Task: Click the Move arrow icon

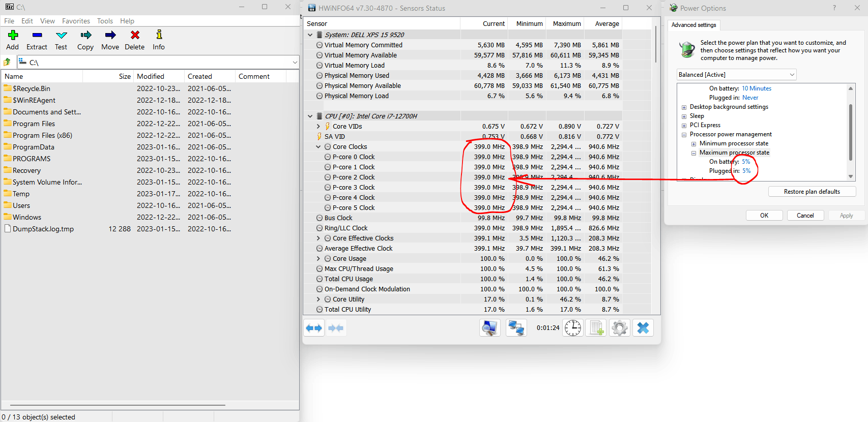Action: coord(110,35)
